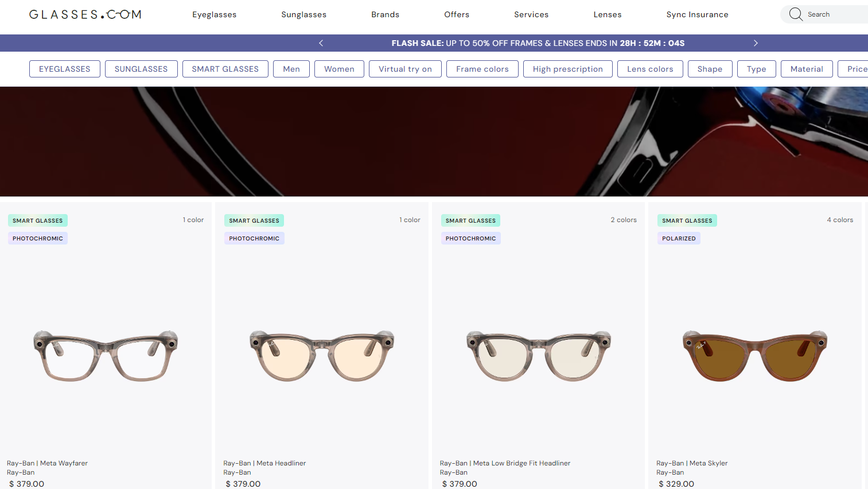Open Ray-Ban | Meta Skyler product link
The height and width of the screenshot is (489, 868).
point(692,463)
